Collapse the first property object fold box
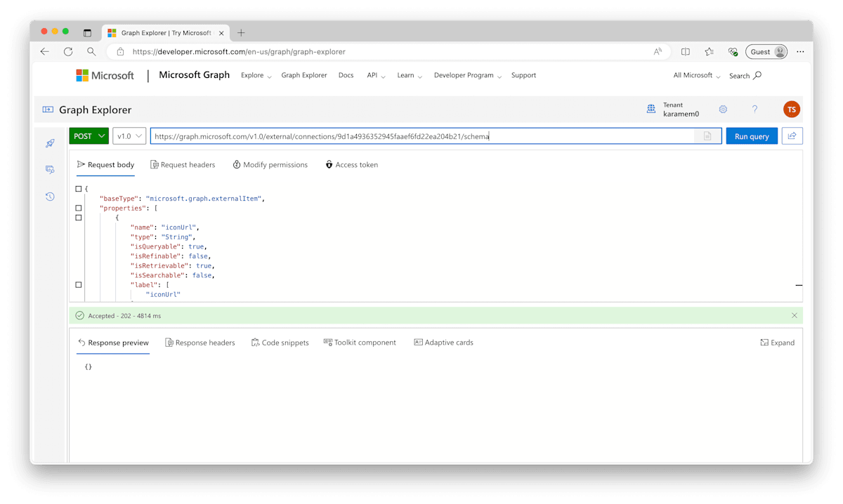Image resolution: width=843 pixels, height=504 pixels. 79,218
